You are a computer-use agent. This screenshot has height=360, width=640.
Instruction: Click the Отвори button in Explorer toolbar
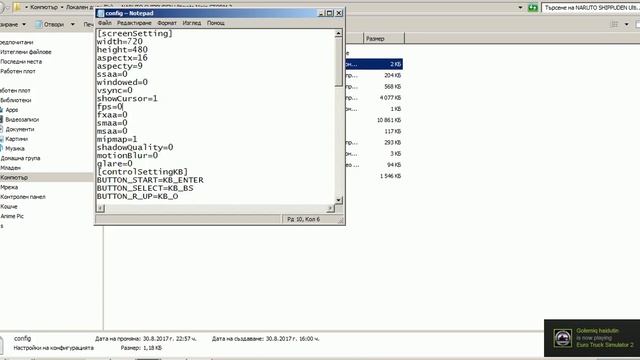(x=50, y=24)
